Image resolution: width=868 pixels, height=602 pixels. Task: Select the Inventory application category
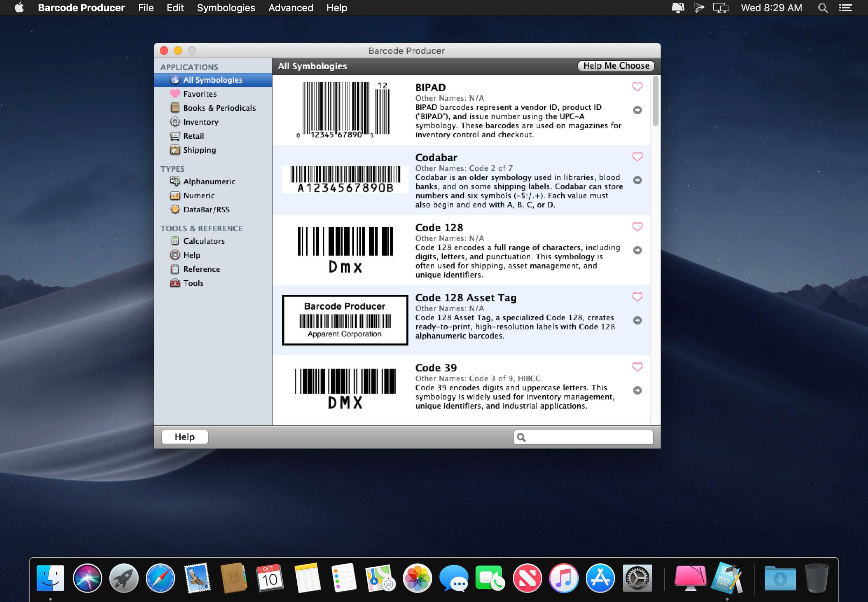(201, 122)
